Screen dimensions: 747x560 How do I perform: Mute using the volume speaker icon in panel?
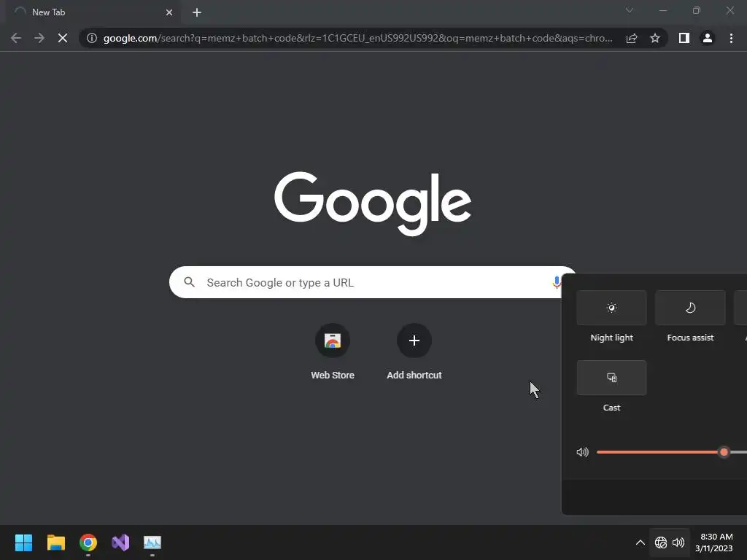(583, 452)
